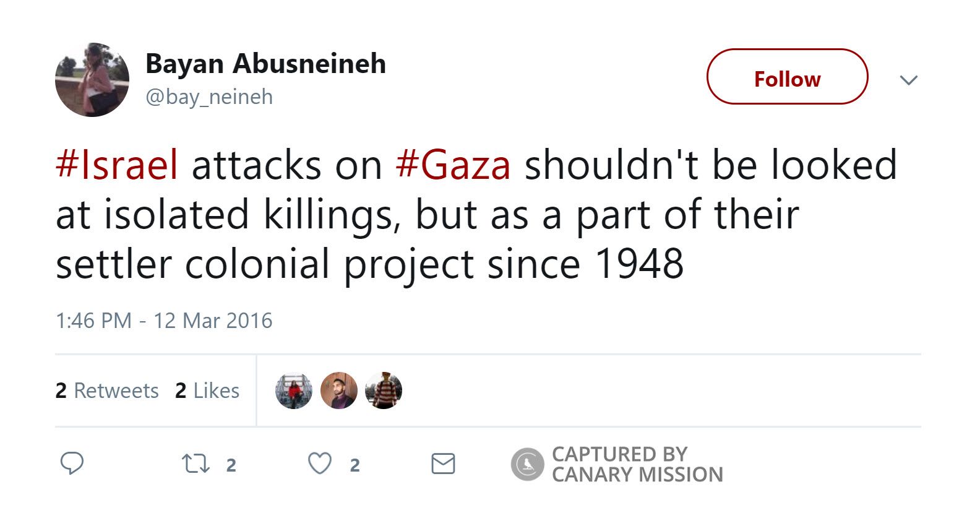Open the #Israel hashtag
The image size is (980, 518).
click(117, 165)
